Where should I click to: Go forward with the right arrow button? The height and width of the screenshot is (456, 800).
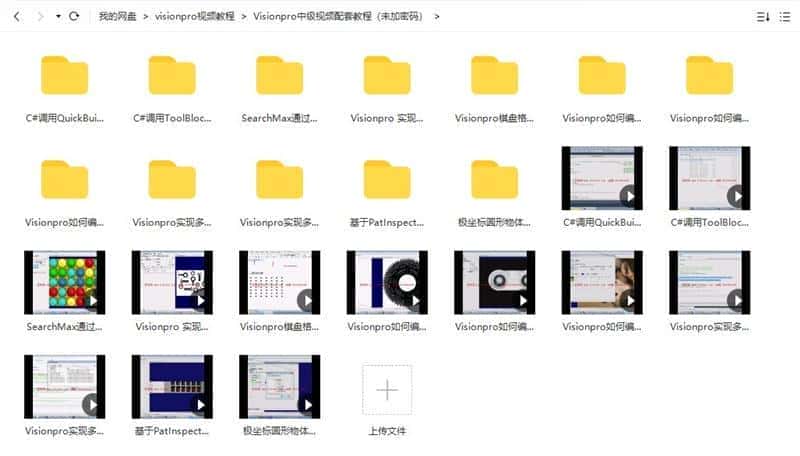(x=40, y=16)
